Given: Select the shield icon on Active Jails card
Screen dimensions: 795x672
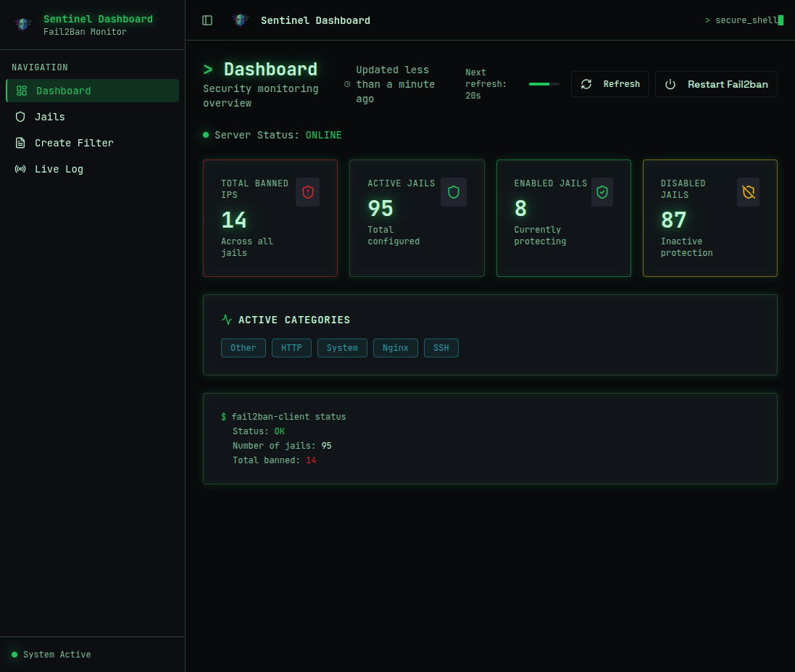Looking at the screenshot, I should point(454,192).
